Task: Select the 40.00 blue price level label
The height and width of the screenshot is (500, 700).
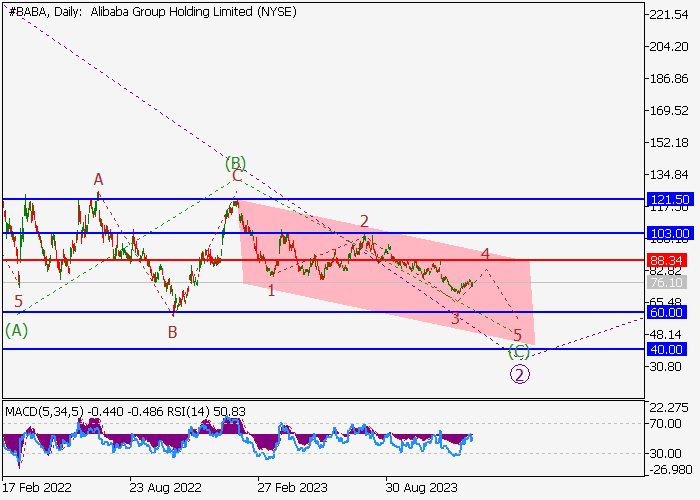Action: (665, 349)
